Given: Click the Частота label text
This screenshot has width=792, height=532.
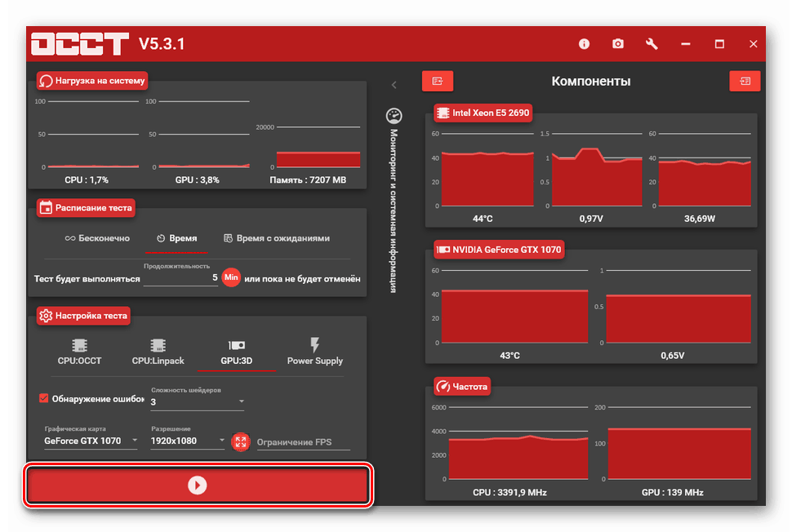Looking at the screenshot, I should [x=469, y=387].
